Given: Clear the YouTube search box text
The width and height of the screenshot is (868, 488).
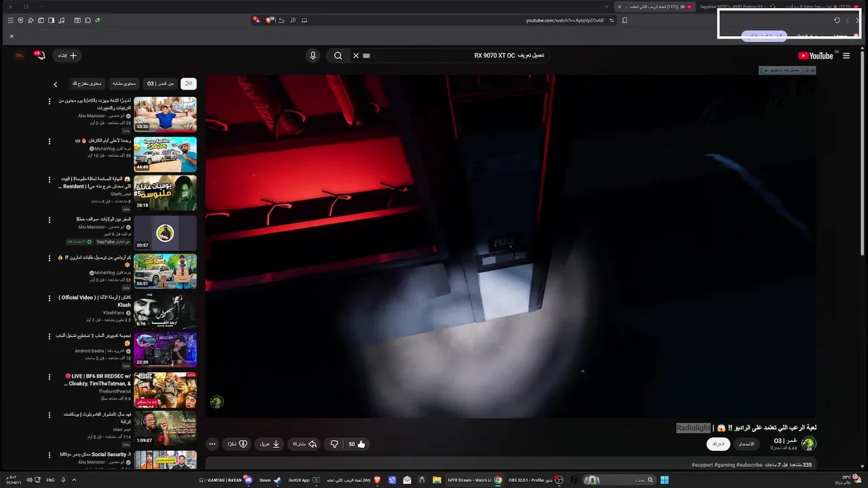Looking at the screenshot, I should point(356,56).
